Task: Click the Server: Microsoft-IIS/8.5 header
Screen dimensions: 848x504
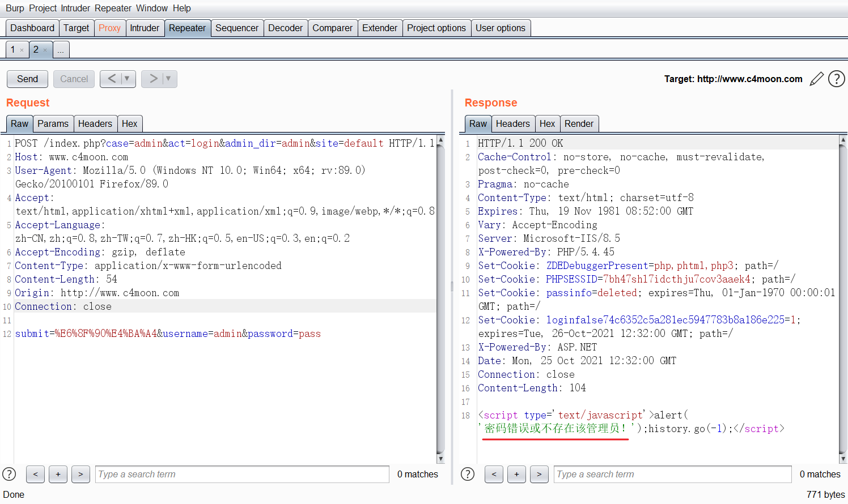Action: 549,238
